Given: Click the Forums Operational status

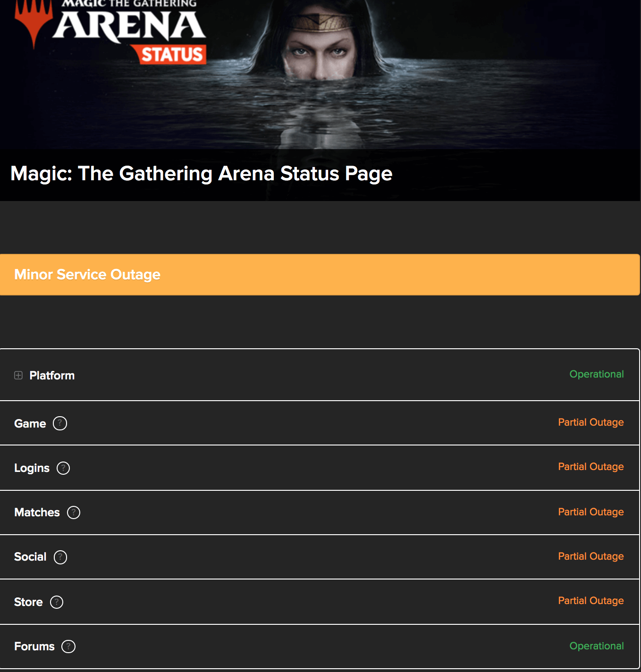Looking at the screenshot, I should (597, 646).
